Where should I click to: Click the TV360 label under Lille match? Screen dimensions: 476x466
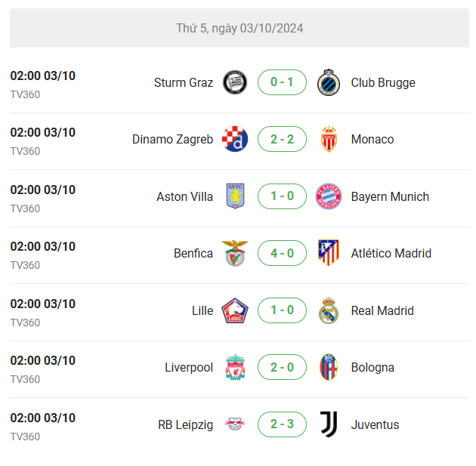tap(25, 322)
